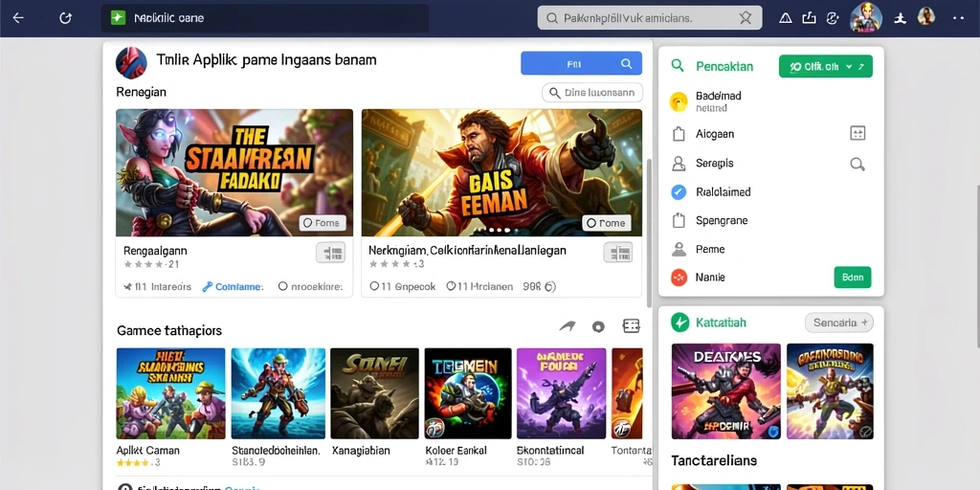The height and width of the screenshot is (490, 980).
Task: Open the Colnianne link
Action: (x=234, y=287)
